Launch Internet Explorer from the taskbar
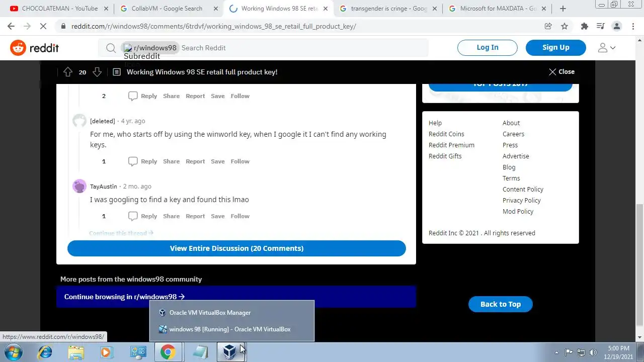 click(45, 352)
